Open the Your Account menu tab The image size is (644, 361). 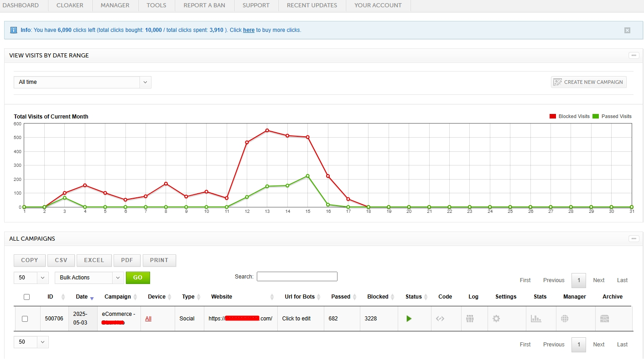click(378, 5)
